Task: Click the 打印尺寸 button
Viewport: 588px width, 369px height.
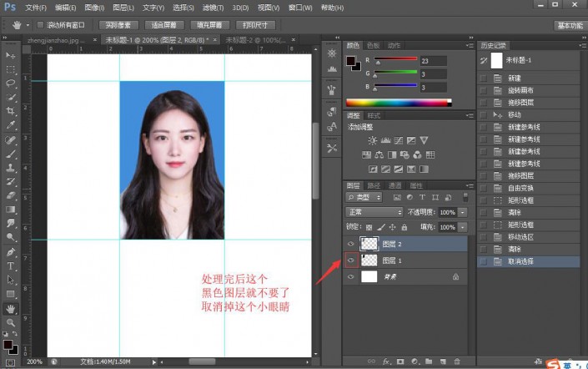Action: point(256,25)
